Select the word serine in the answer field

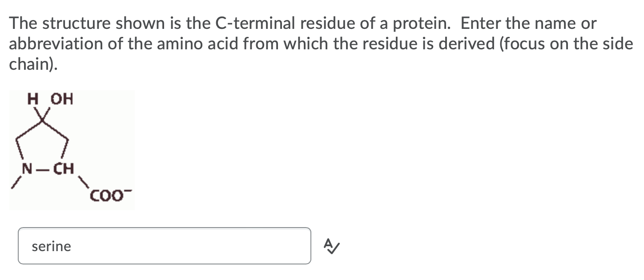tap(51, 246)
